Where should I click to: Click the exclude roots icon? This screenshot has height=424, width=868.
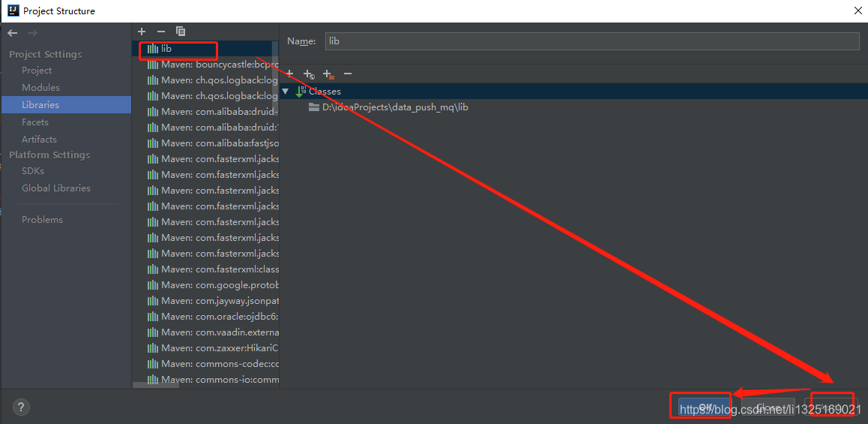328,74
